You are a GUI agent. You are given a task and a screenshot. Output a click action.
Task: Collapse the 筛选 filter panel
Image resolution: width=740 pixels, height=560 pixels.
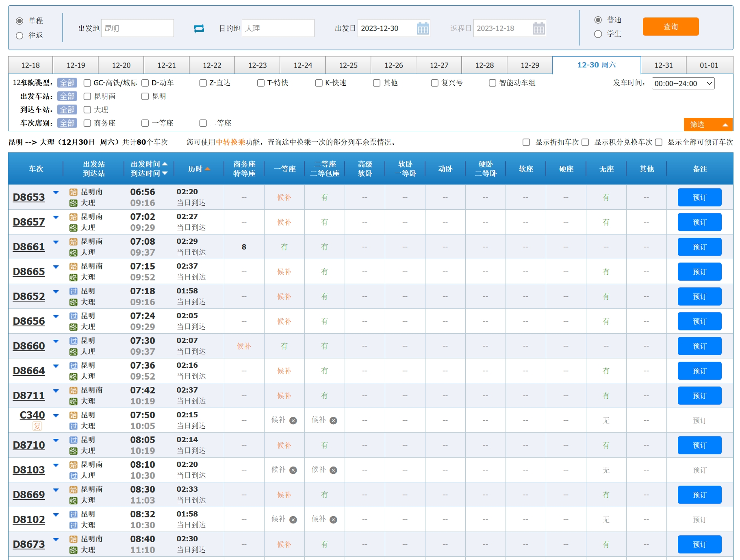coord(708,124)
